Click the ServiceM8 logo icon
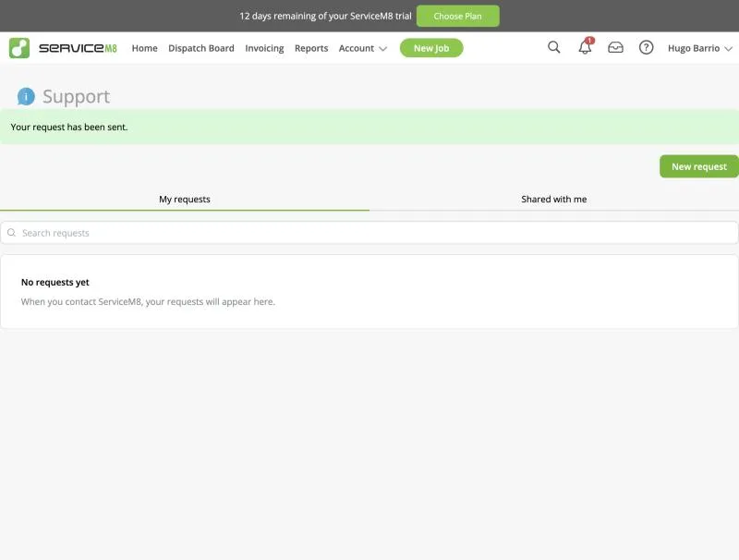The image size is (739, 560). (19, 48)
